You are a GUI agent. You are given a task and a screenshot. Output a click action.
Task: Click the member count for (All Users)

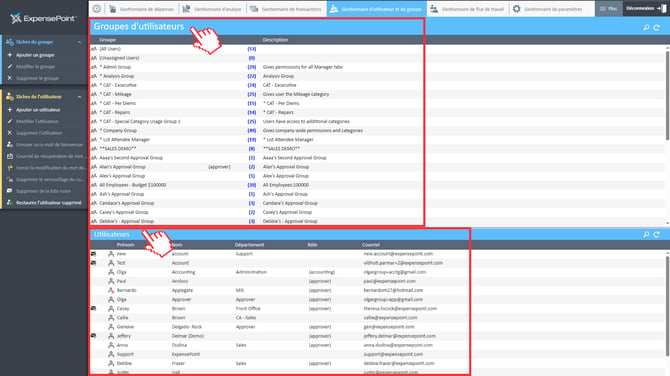click(252, 49)
